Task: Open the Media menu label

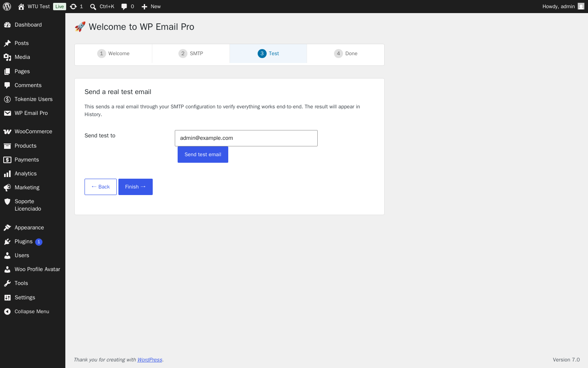Action: [x=22, y=57]
